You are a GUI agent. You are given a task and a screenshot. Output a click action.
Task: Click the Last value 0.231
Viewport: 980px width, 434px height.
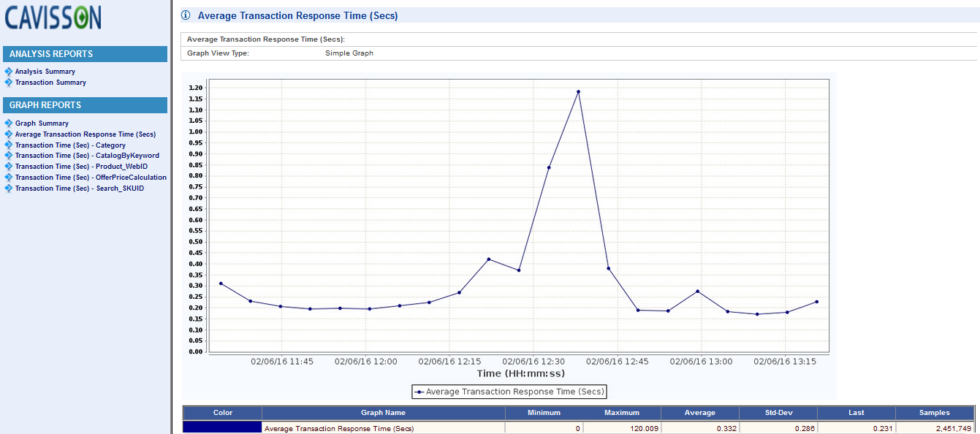click(x=883, y=428)
